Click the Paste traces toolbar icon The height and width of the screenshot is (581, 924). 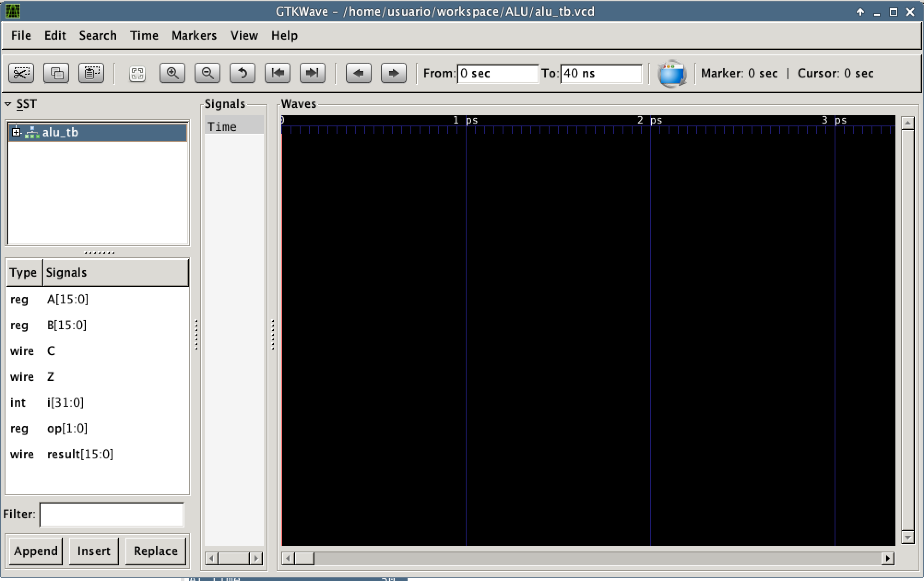(x=91, y=73)
